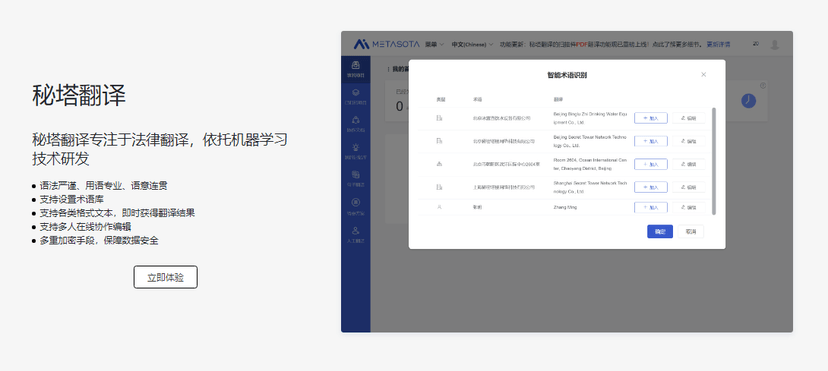The width and height of the screenshot is (828, 371).
Task: Click 'Beijing Binglu Zhi Drinking Water' translation
Action: tap(590, 118)
